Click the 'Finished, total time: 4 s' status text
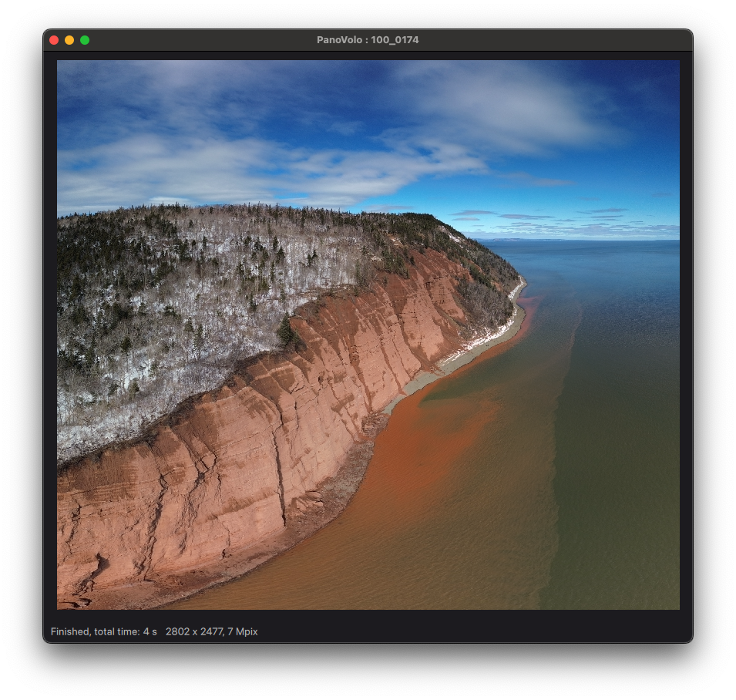Screen dimensions: 736x700 pos(104,631)
